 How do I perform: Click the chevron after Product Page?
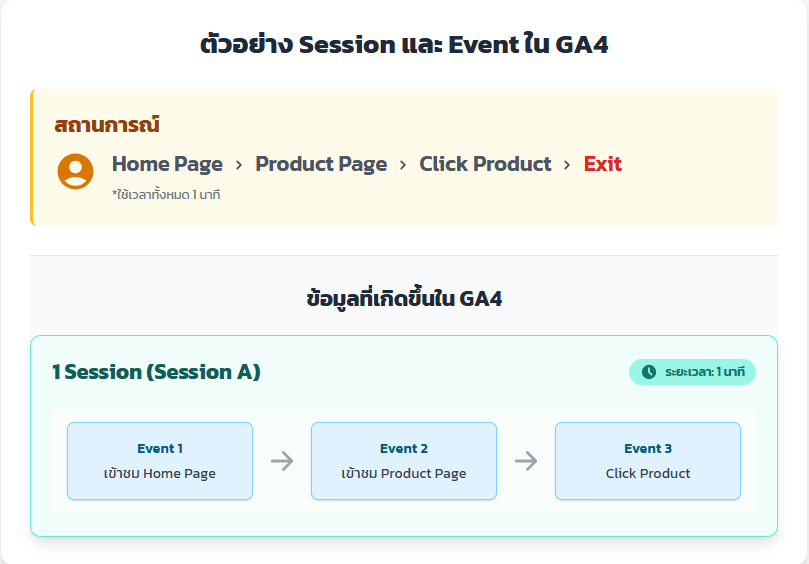(403, 165)
